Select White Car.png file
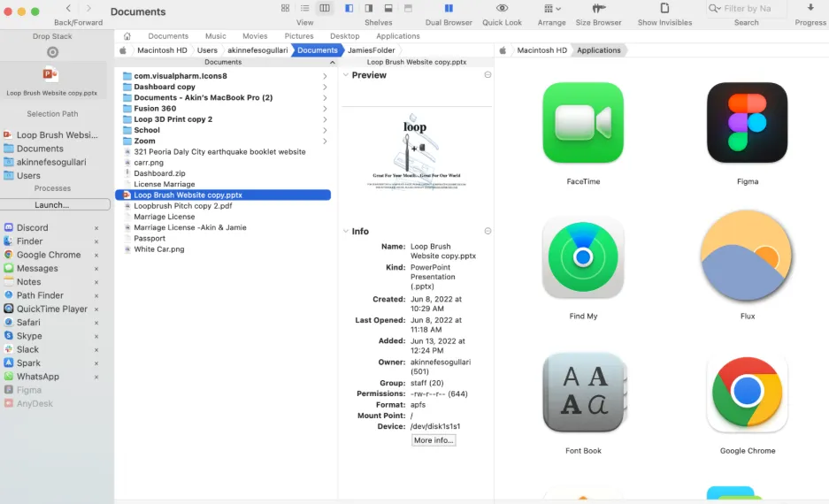The height and width of the screenshot is (504, 829). 158,249
